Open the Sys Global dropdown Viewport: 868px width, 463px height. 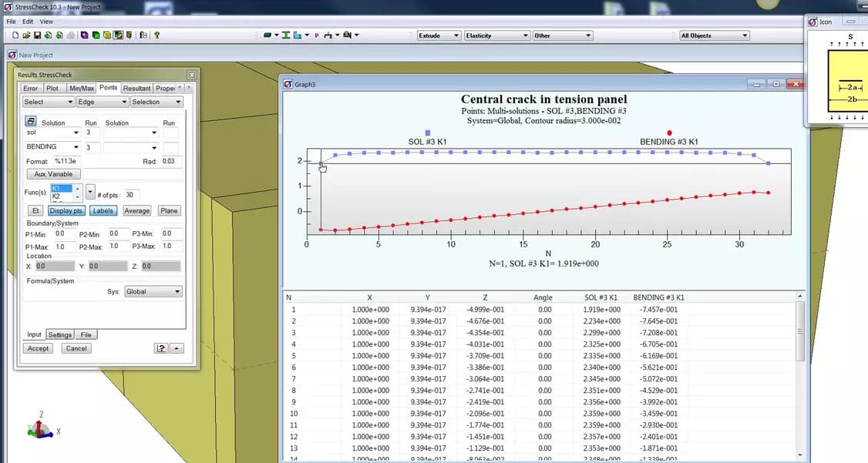point(153,292)
